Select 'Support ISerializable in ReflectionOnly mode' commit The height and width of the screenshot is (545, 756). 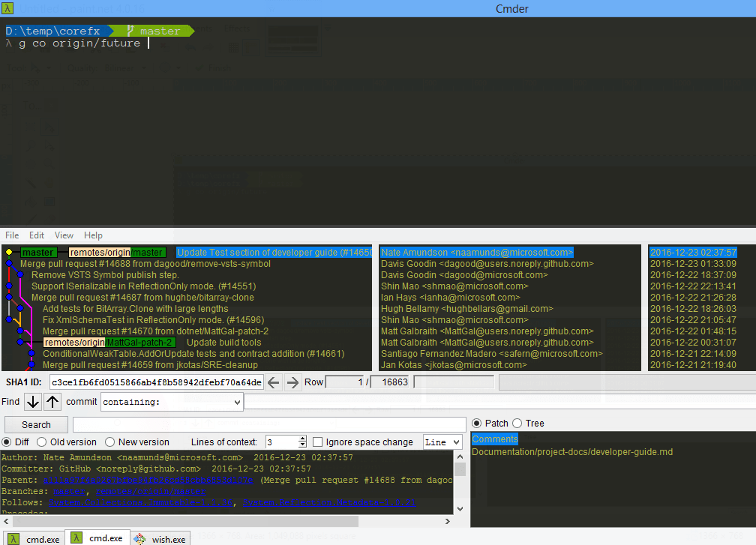coord(144,286)
